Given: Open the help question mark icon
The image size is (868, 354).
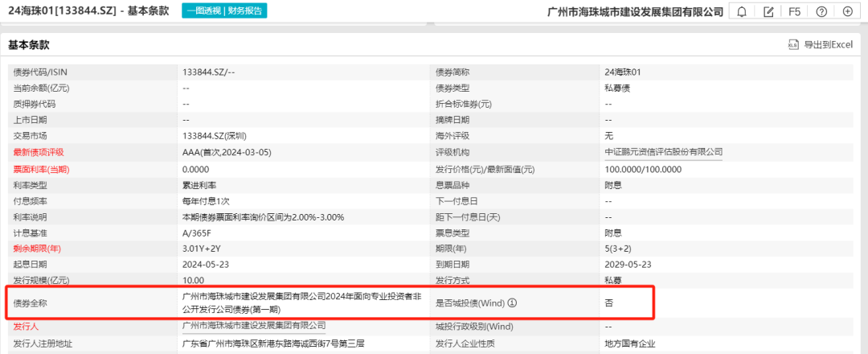Looking at the screenshot, I should [821, 11].
